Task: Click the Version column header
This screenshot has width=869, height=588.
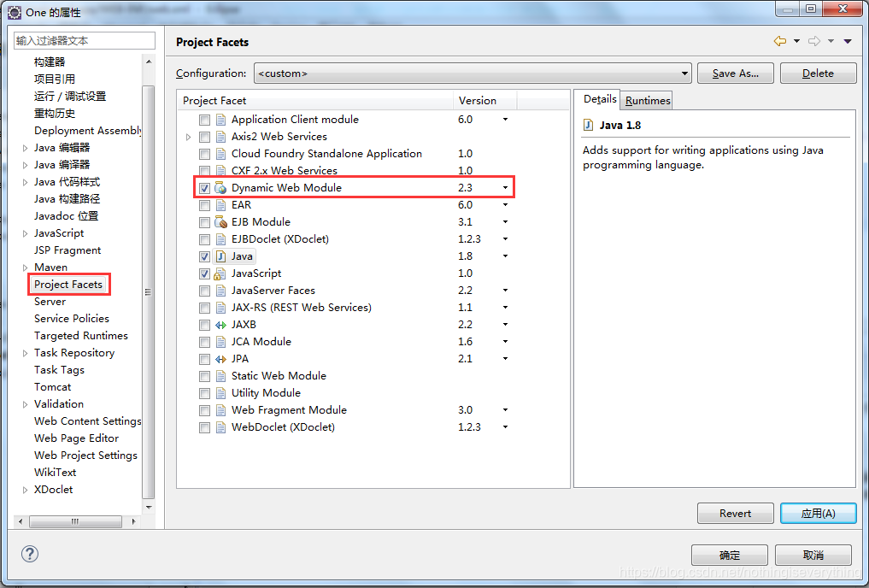Action: (x=485, y=100)
